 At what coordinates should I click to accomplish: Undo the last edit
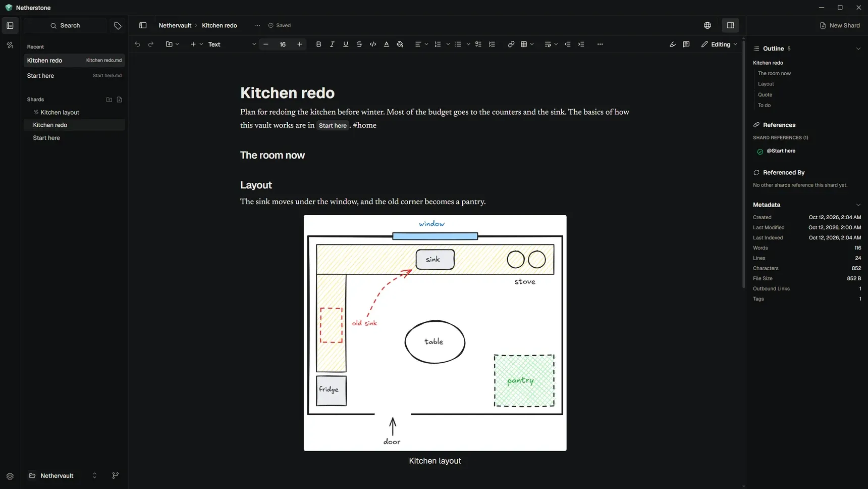pos(137,44)
